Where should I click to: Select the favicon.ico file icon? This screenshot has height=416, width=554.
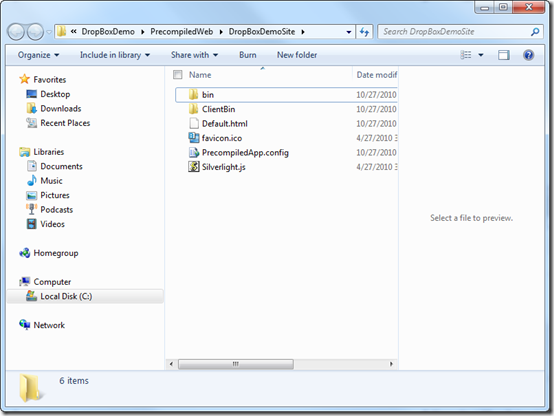point(194,138)
